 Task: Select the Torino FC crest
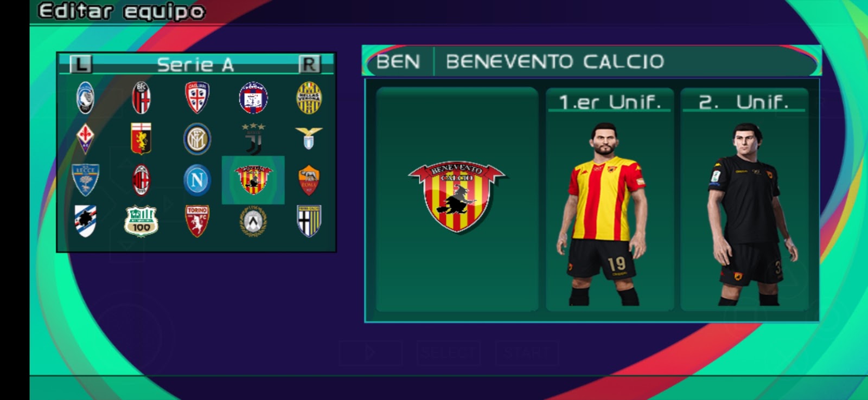coord(197,221)
